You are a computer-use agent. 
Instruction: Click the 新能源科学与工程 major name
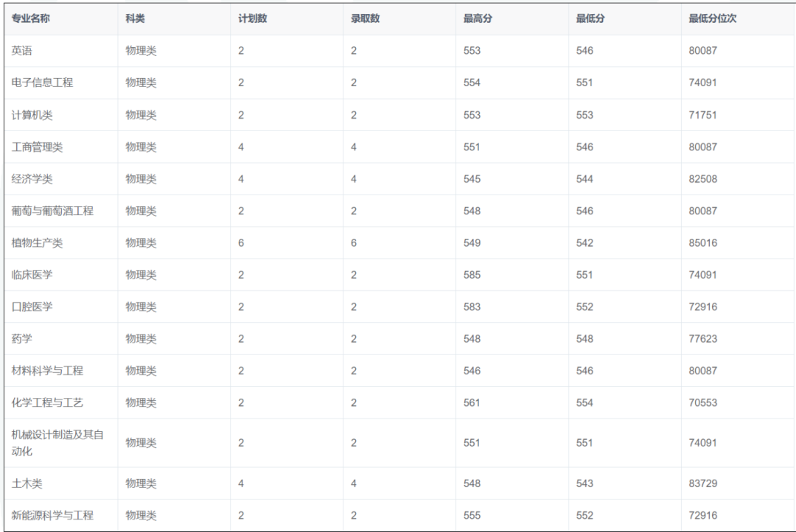point(52,515)
